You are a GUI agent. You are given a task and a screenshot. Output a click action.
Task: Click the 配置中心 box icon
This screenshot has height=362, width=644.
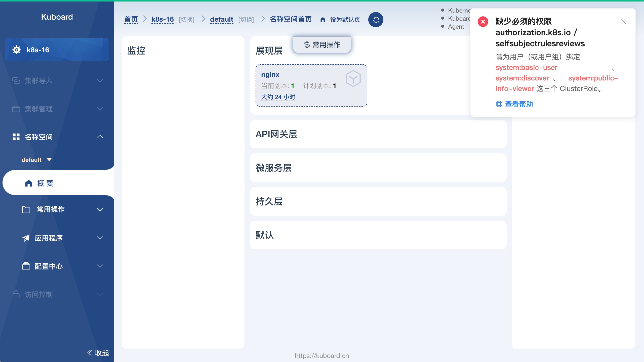pyautogui.click(x=26, y=266)
